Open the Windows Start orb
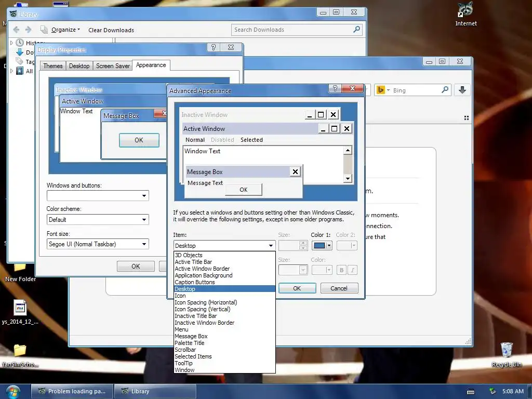The height and width of the screenshot is (399, 532). pyautogui.click(x=12, y=392)
